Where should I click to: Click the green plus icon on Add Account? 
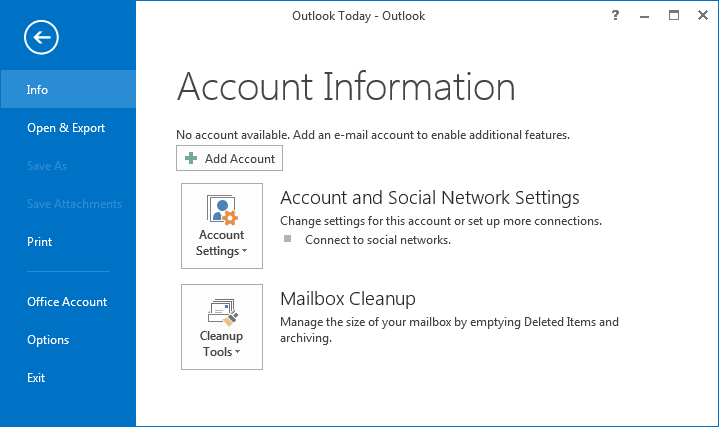tap(191, 158)
